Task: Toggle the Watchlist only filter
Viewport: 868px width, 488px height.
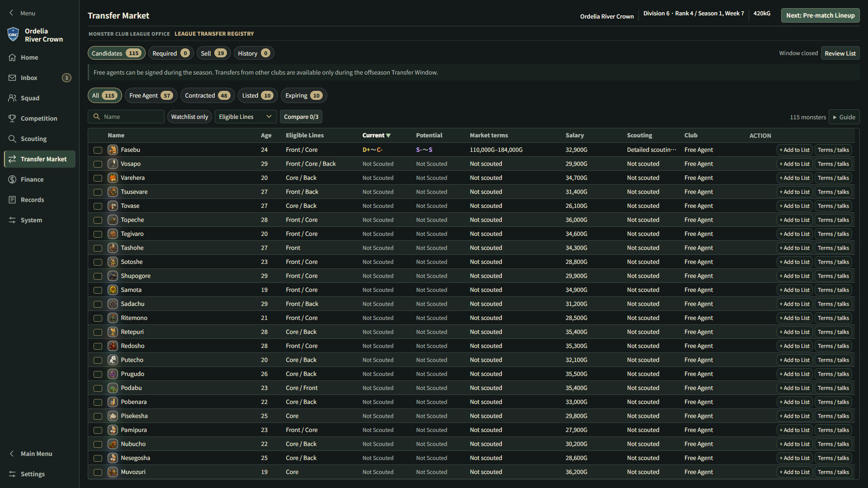Action: (x=189, y=117)
